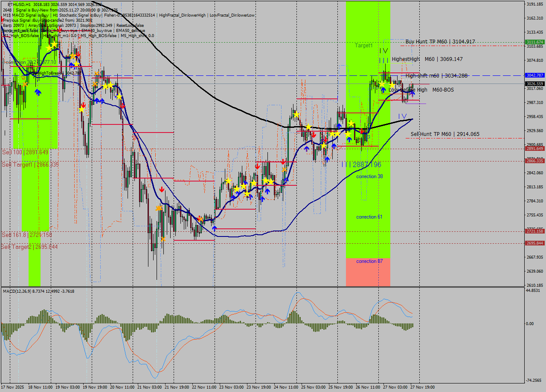
Task: Click the red P symbol near the top-left corner
Action: (3, 20)
